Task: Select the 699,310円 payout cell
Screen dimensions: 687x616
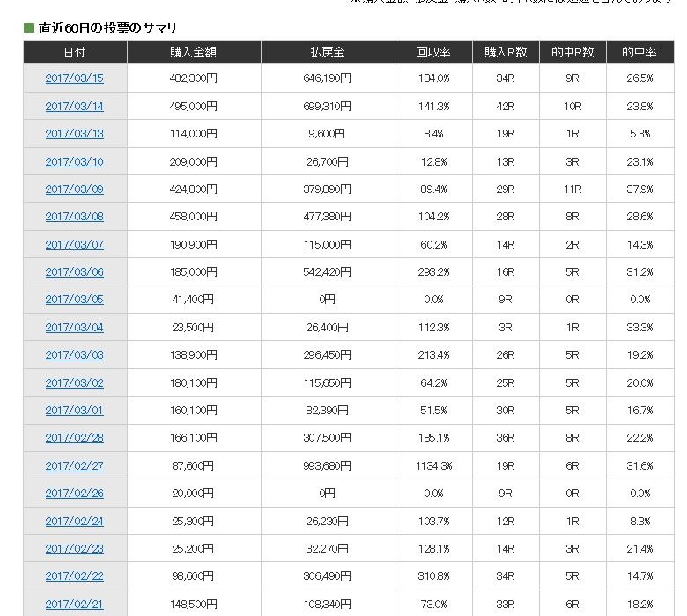Action: pyautogui.click(x=328, y=106)
